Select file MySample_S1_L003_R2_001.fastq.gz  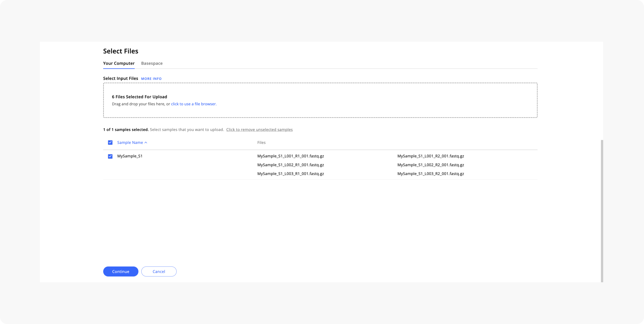pos(430,174)
